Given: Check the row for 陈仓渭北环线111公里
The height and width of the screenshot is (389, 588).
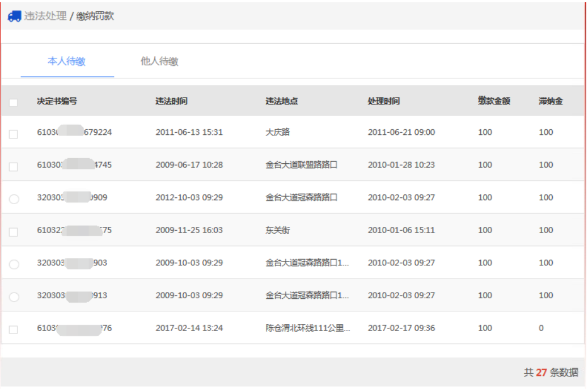Looking at the screenshot, I should [14, 329].
